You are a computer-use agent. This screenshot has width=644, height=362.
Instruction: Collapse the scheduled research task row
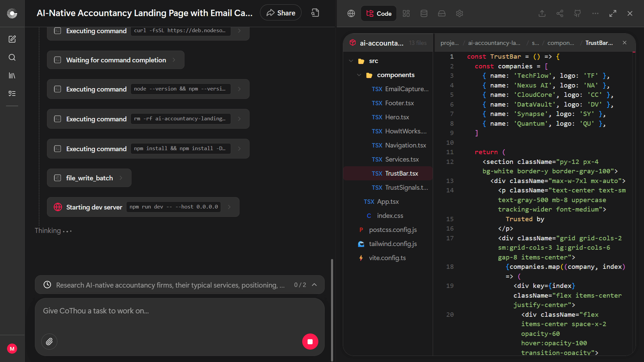[314, 285]
